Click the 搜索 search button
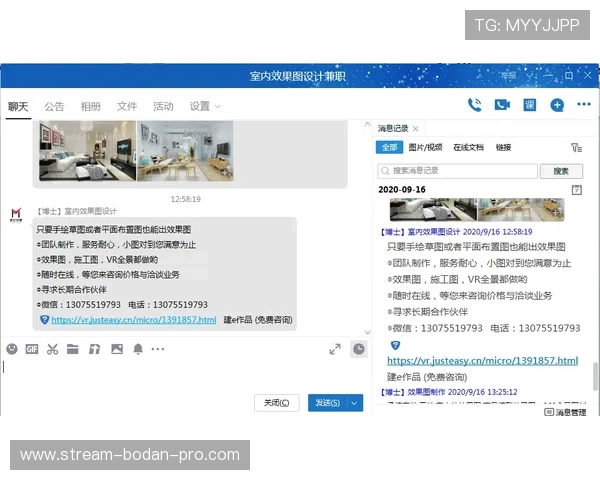This screenshot has width=600, height=480. pyautogui.click(x=561, y=171)
